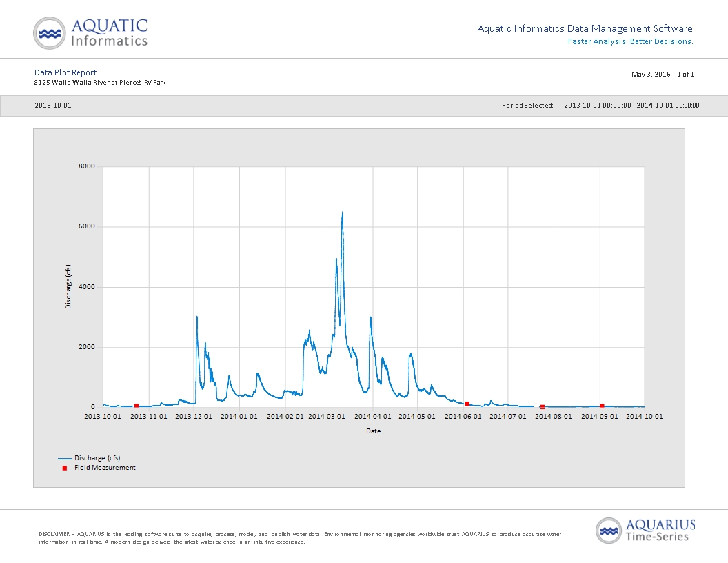Click the field measurement marker near 2014-09-01

(602, 406)
